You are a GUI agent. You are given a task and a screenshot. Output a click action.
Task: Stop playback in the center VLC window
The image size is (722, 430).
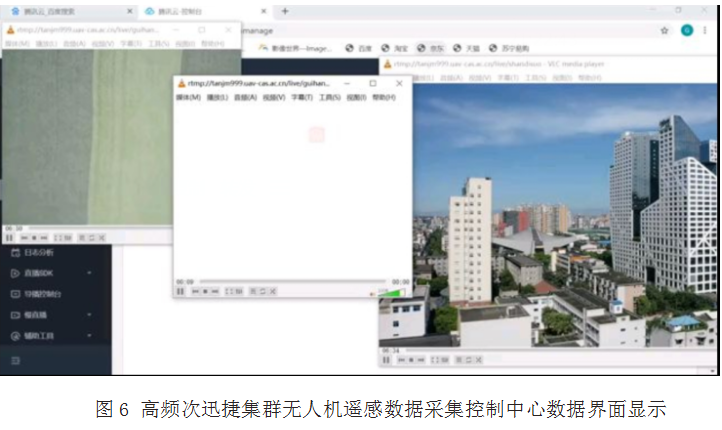click(205, 291)
